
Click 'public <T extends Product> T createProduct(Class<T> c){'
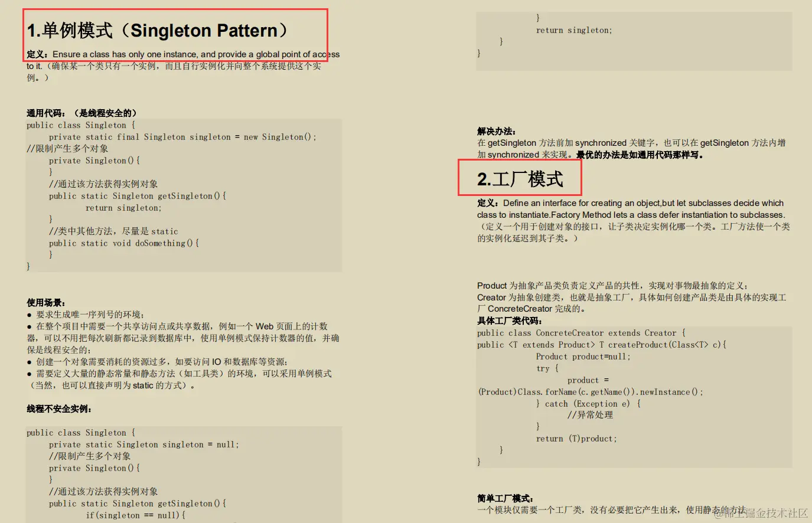coord(602,345)
